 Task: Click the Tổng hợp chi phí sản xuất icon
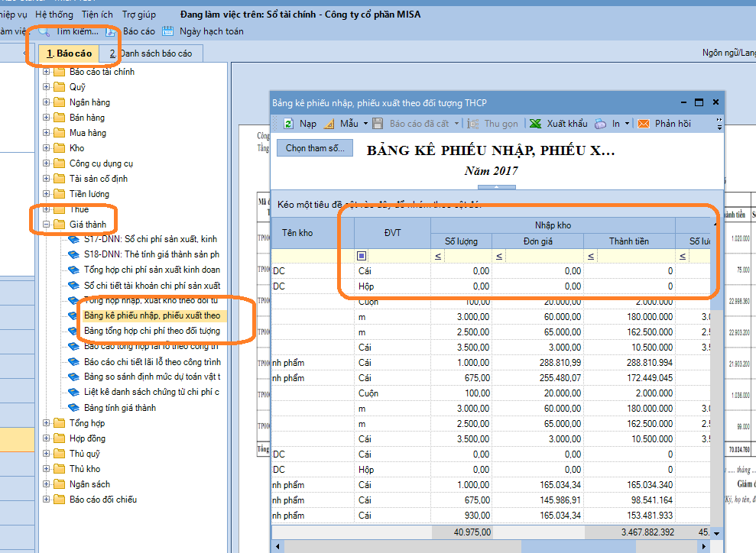(73, 270)
